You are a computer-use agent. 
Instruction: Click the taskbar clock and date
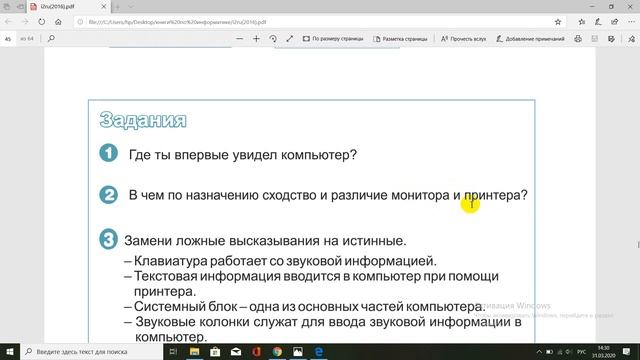(604, 351)
